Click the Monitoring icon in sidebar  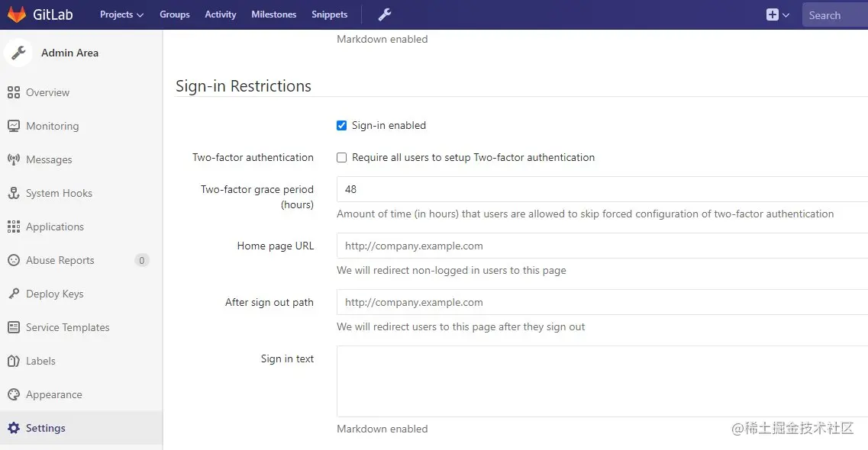[x=14, y=126]
